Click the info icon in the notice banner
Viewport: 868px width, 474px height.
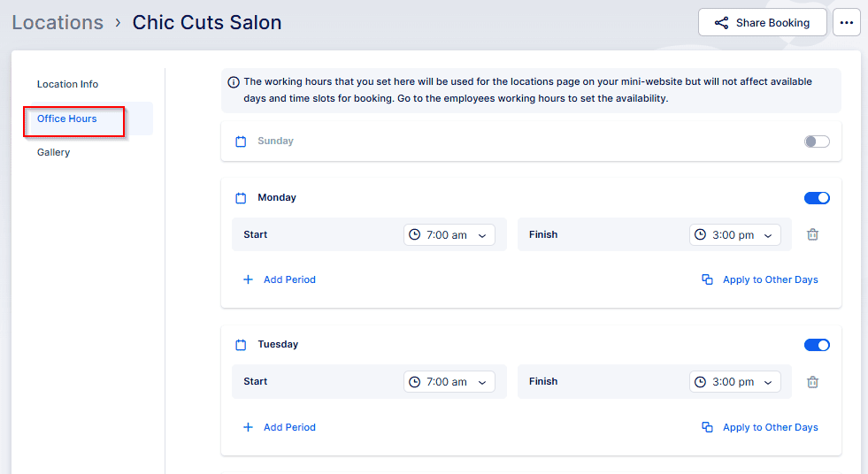coord(234,82)
